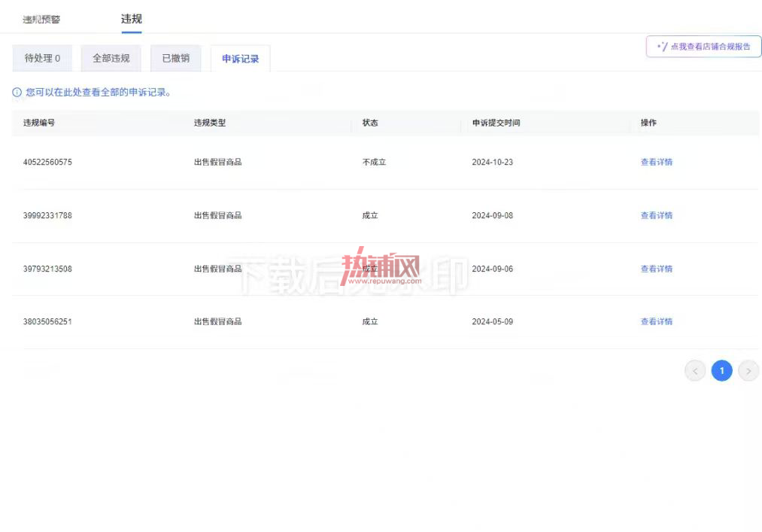The height and width of the screenshot is (532, 762).
Task: Select page 1 in pagination
Action: click(721, 371)
